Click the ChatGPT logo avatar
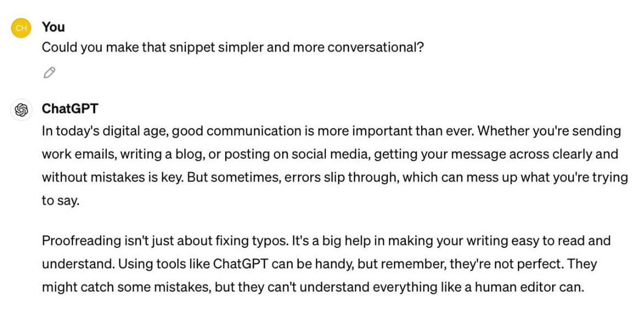 point(21,110)
